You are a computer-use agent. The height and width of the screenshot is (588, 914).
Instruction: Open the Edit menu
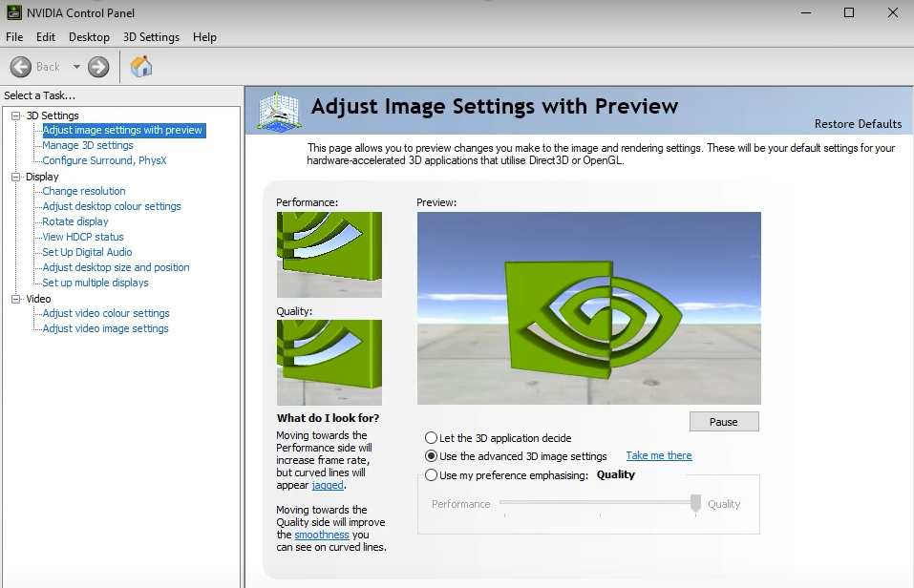pyautogui.click(x=46, y=36)
